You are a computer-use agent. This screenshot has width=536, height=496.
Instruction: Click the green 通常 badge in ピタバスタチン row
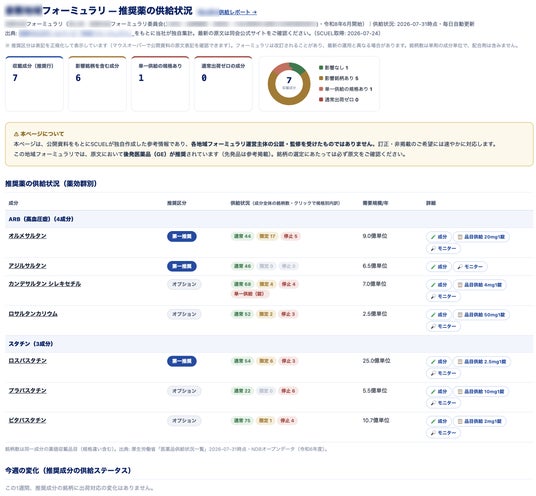tap(242, 420)
